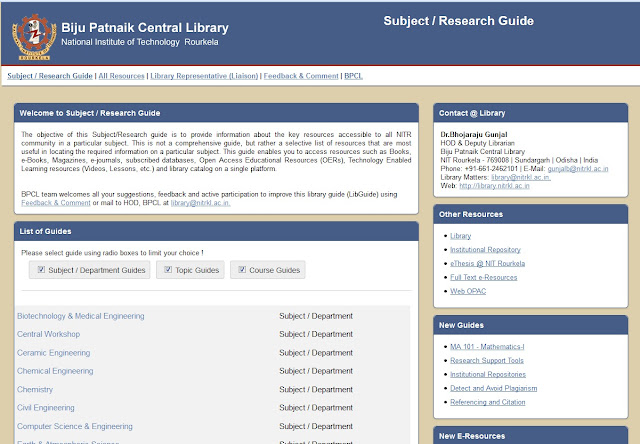Open Research Support Tools guide
Viewport: 640px width, 444px height.
coord(487,360)
